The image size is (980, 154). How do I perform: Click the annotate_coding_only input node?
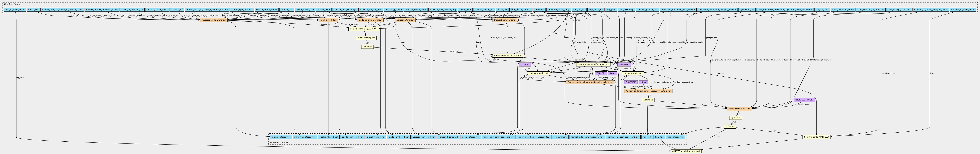click(x=558, y=9)
